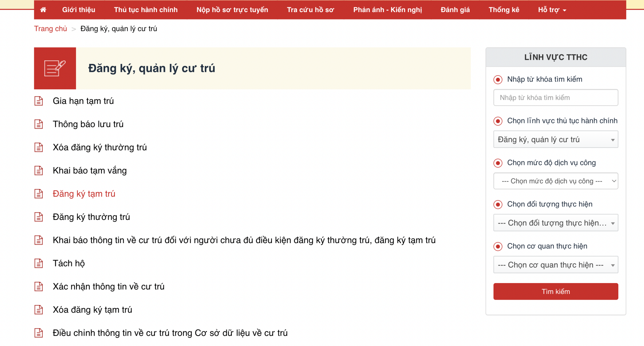Click the red edit-form header icon
The width and height of the screenshot is (644, 346).
click(x=55, y=68)
